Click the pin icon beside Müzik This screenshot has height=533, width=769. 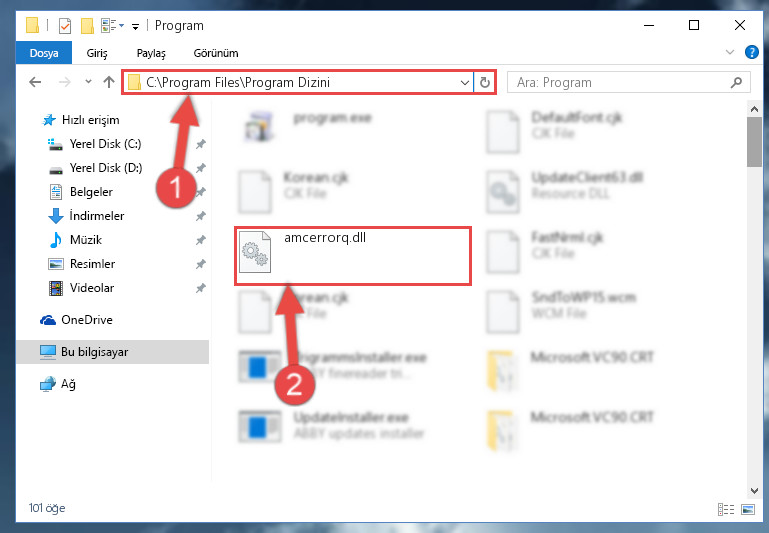(x=201, y=240)
